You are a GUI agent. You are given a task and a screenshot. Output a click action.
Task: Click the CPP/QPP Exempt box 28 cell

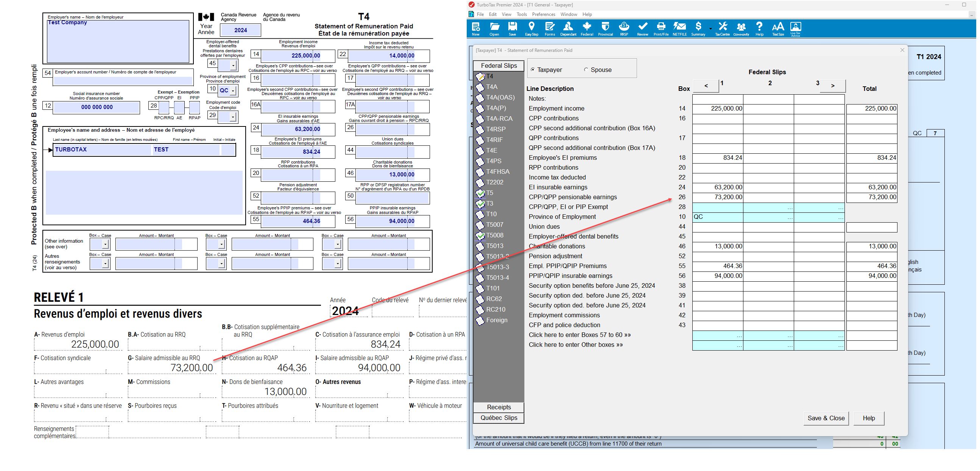point(718,207)
